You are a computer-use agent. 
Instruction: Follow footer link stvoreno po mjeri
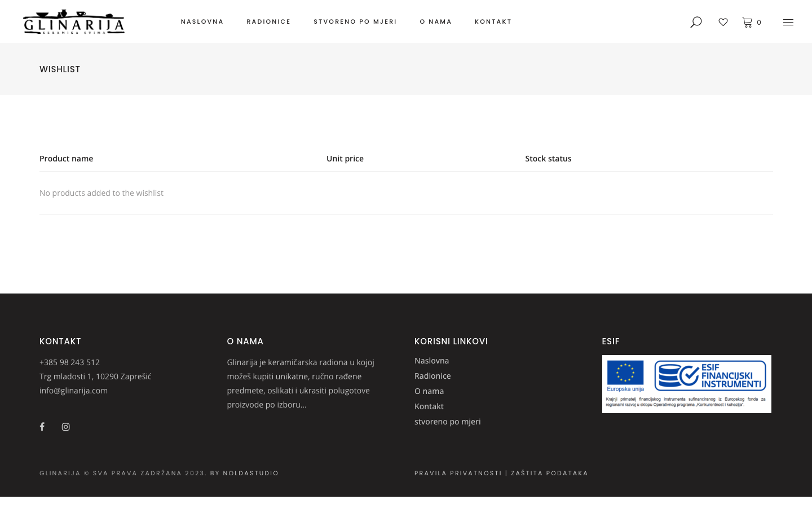447,422
